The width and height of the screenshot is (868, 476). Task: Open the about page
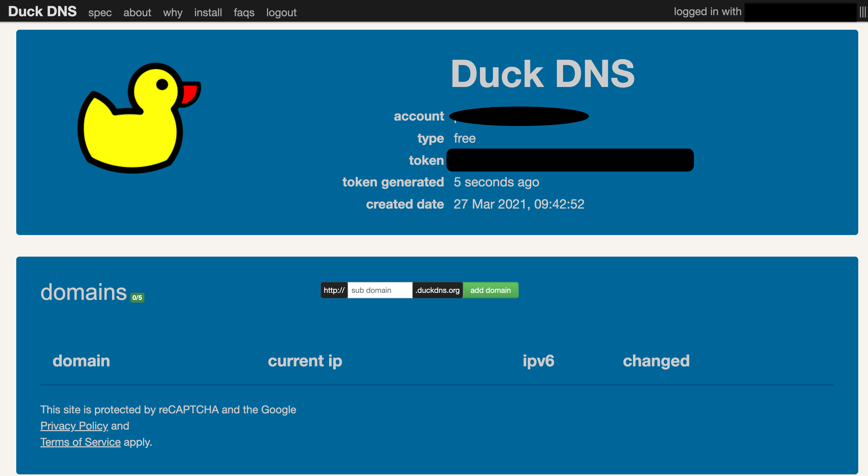[137, 12]
